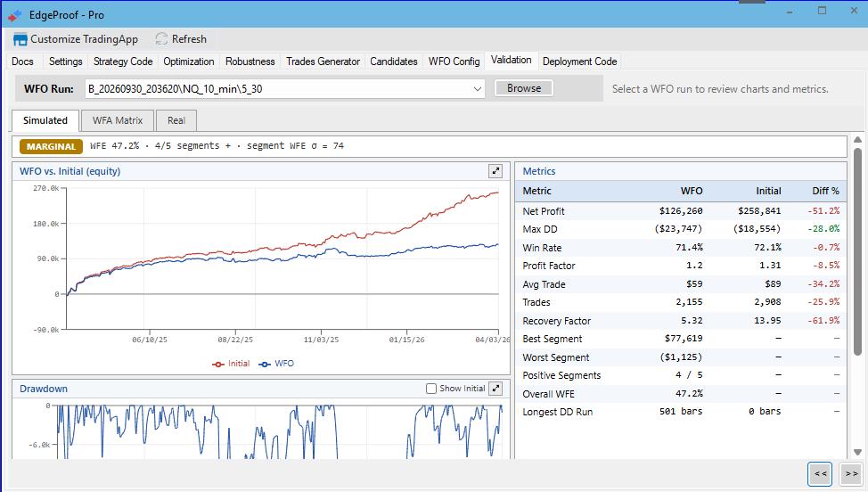Viewport: 868px width, 492px height.
Task: Click the Trades WFO value 2,155
Action: [x=689, y=301]
